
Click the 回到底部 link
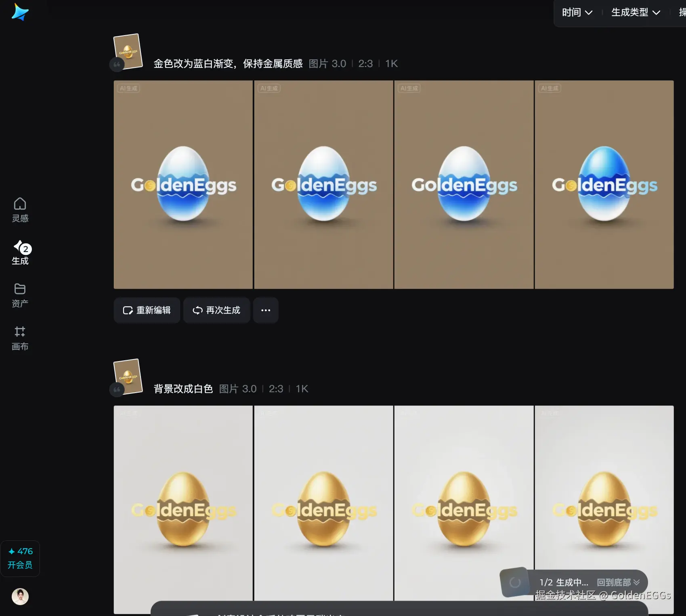coord(618,582)
